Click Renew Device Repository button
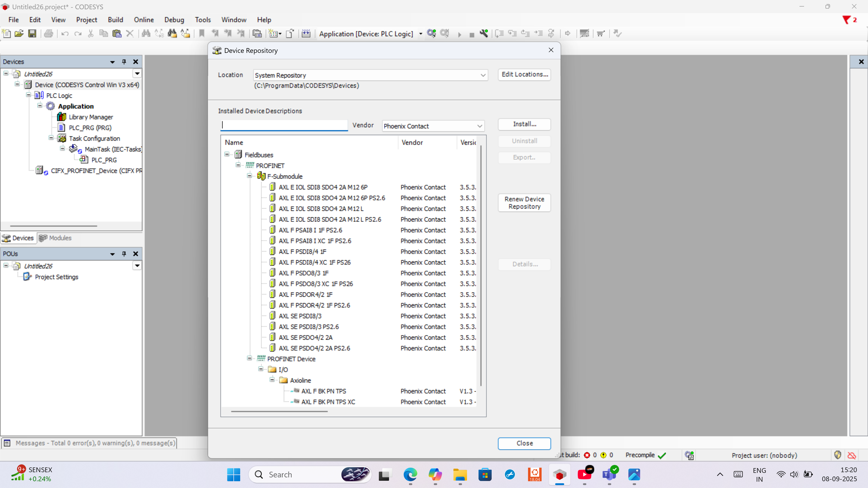This screenshot has height=488, width=868. tap(524, 203)
